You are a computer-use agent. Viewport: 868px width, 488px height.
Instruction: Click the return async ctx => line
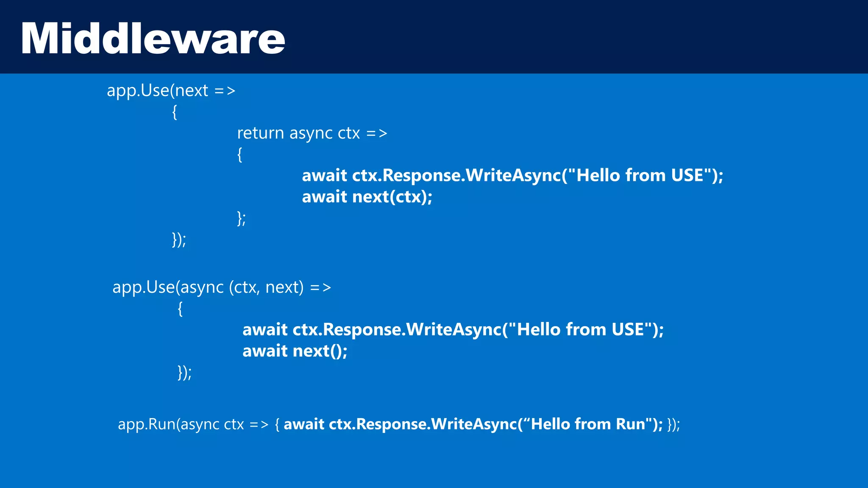click(312, 133)
